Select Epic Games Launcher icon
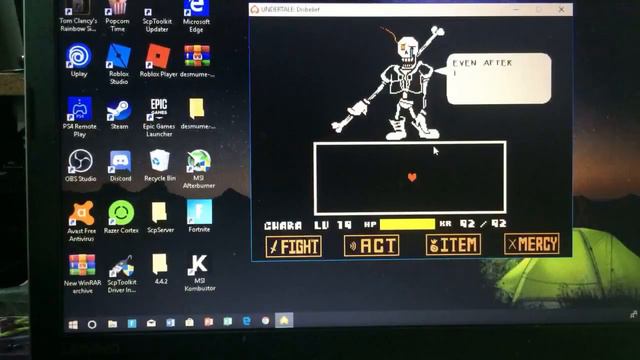 pyautogui.click(x=159, y=117)
